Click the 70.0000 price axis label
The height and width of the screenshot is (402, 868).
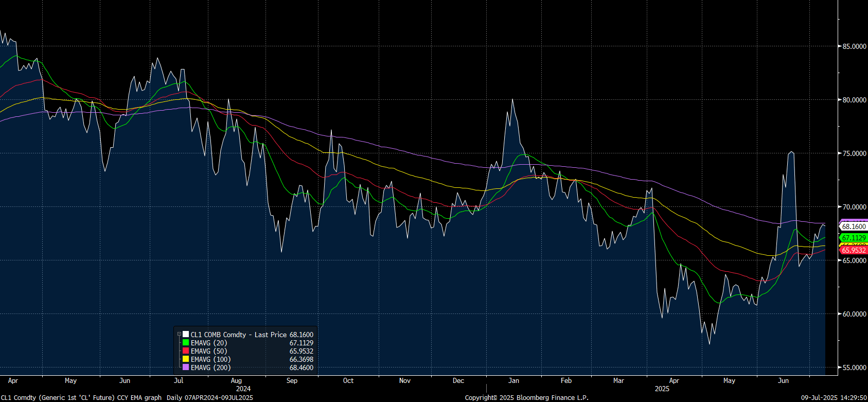854,207
